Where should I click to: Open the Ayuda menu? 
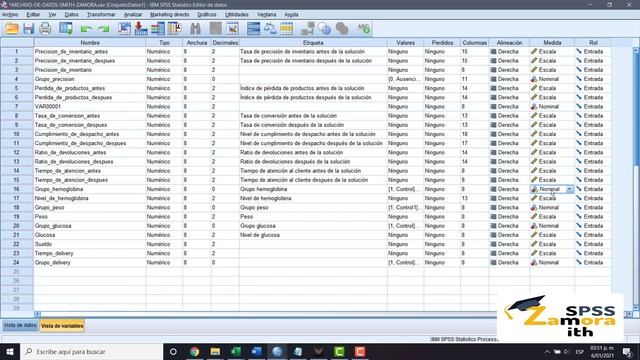[291, 15]
